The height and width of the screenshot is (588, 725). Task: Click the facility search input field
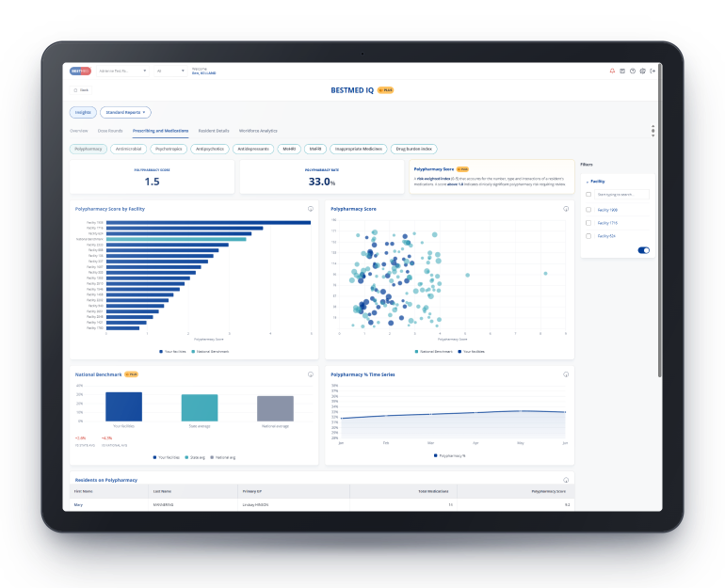[x=621, y=195]
